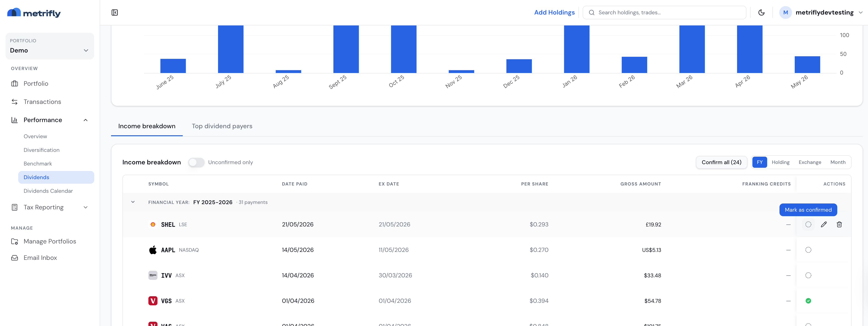Open Benchmark subpage
Screen dimensions: 868x326
pyautogui.click(x=38, y=163)
